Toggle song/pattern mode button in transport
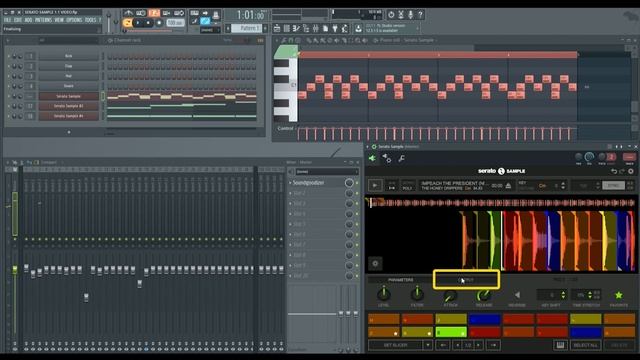 [127, 23]
